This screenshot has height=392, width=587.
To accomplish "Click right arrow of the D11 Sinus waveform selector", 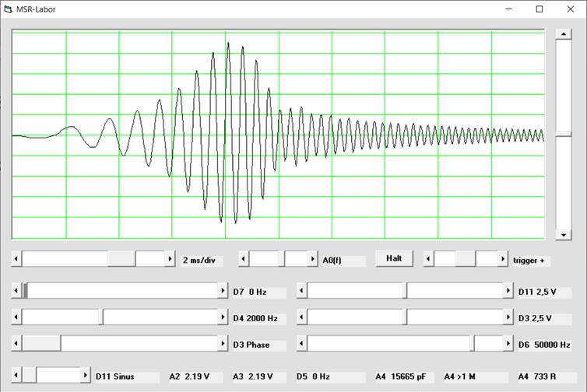I will [85, 375].
